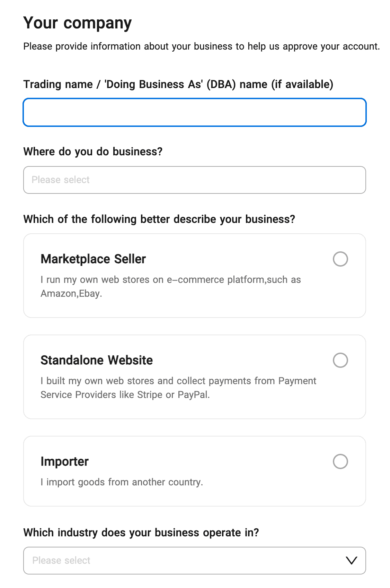Select the Marketplace Seller radio button
This screenshot has height=588, width=390.
[x=340, y=259]
